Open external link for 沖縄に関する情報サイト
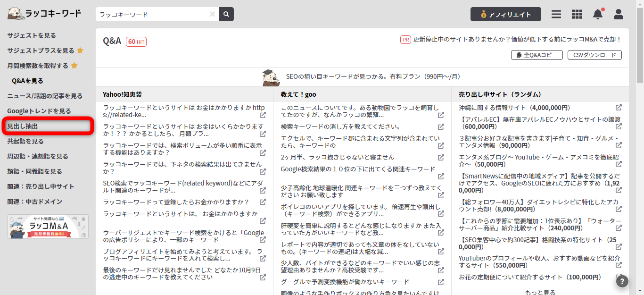Image resolution: width=644 pixels, height=295 pixels. [619, 108]
